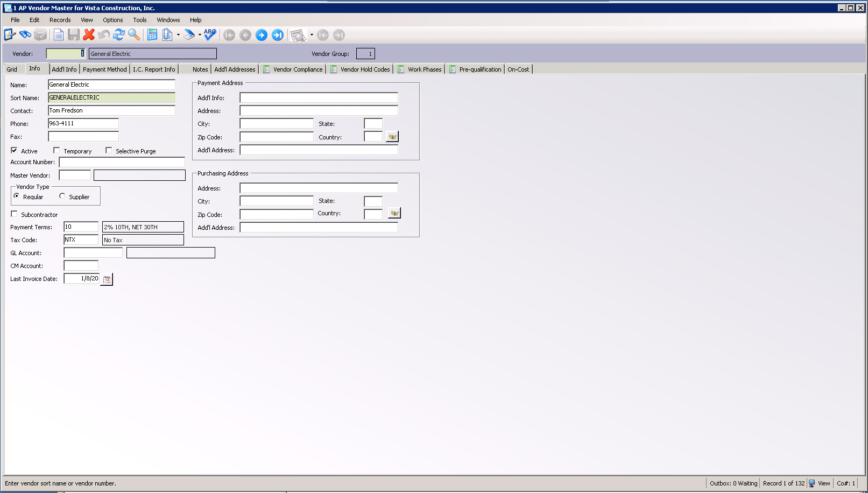The image size is (868, 493).
Task: Click the grayed gift-box toolbar icon
Action: (x=40, y=35)
